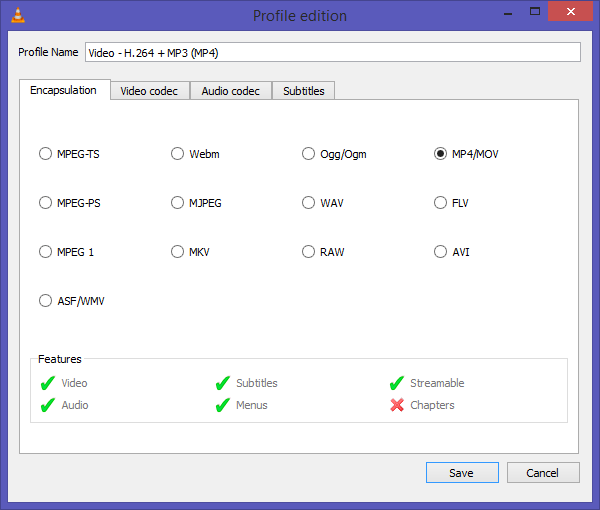600x510 pixels.
Task: Close the Profile edition window
Action: pyautogui.click(x=570, y=11)
